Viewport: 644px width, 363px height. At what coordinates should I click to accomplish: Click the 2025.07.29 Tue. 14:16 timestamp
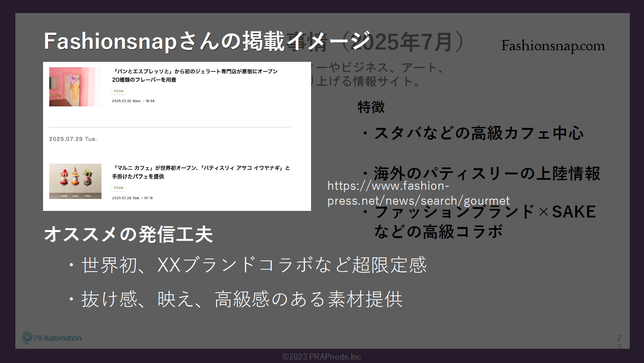coord(132,198)
